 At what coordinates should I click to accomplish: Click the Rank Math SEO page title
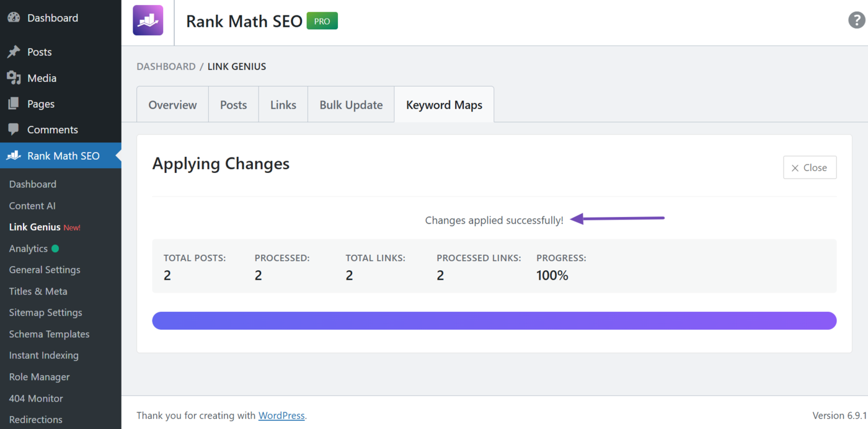(x=244, y=21)
